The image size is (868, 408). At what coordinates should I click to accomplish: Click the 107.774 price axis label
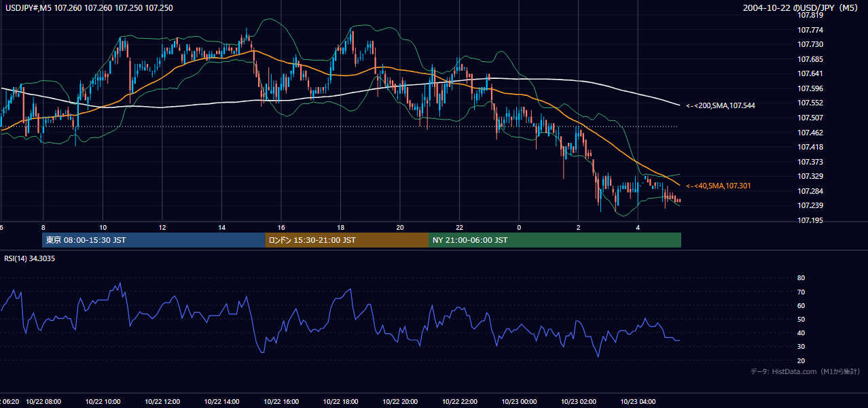click(810, 30)
